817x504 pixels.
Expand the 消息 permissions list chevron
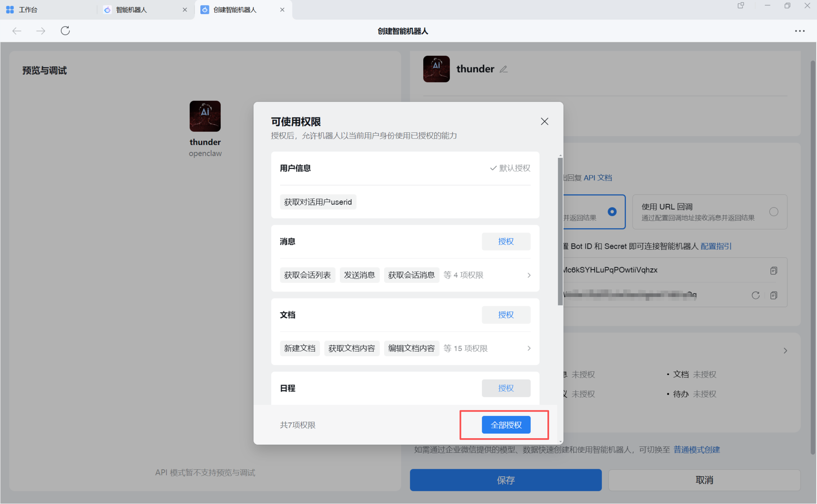[x=529, y=275]
